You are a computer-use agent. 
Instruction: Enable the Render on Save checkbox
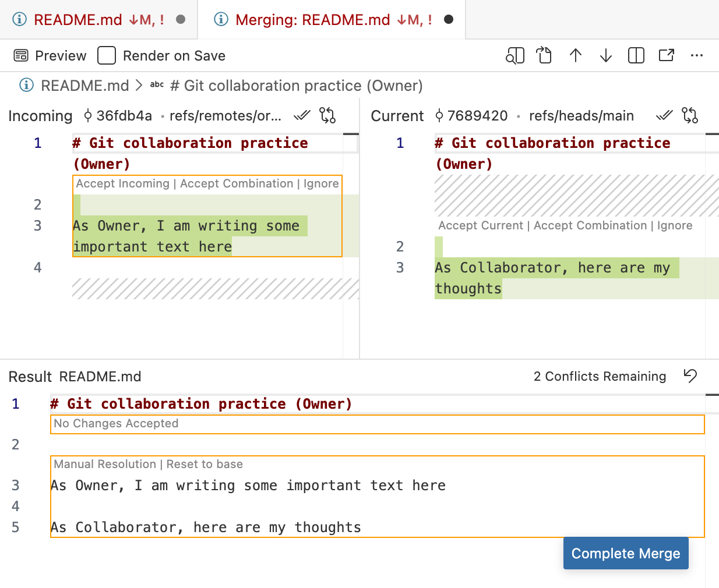click(x=107, y=56)
